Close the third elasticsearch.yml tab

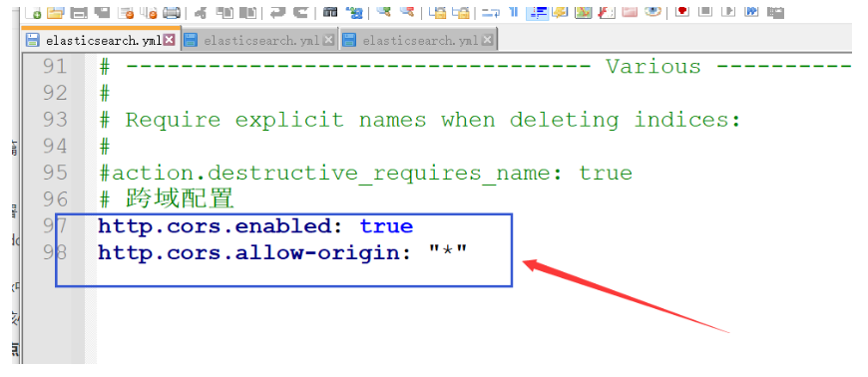pyautogui.click(x=487, y=40)
